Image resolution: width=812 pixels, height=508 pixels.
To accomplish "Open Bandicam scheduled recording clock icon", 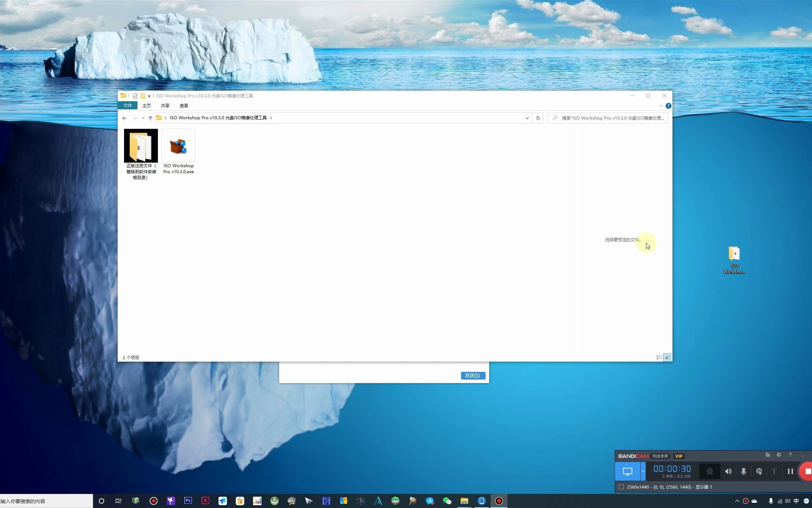I will click(779, 455).
